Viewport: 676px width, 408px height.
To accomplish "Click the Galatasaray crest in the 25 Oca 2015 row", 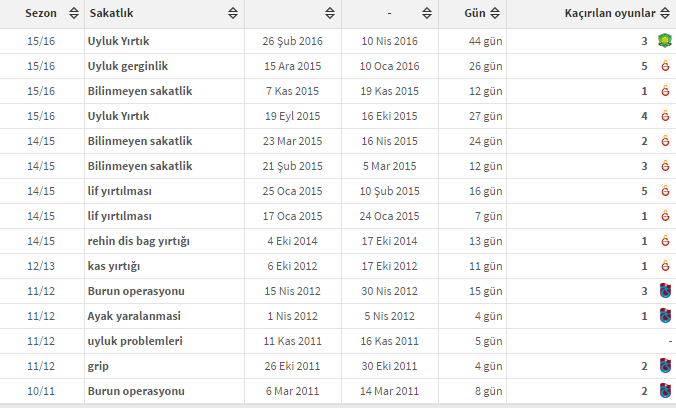I will pyautogui.click(x=665, y=191).
